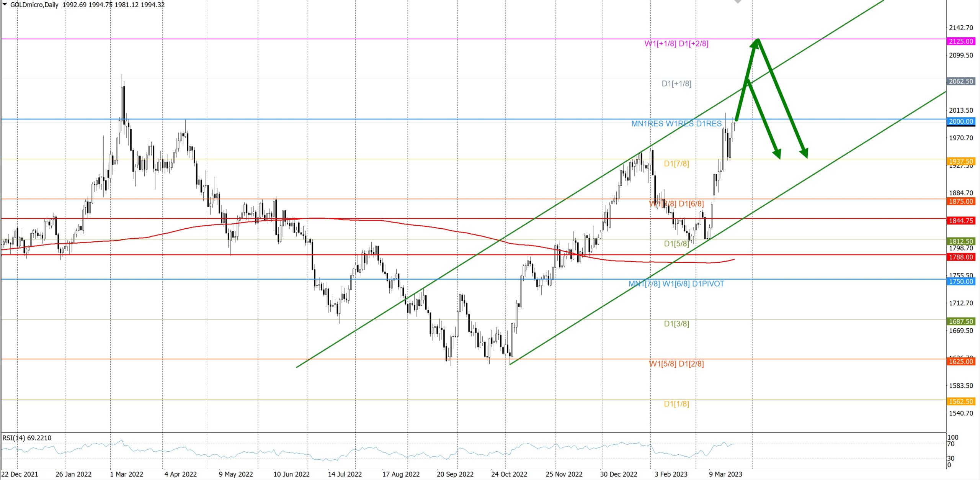Screen dimensions: 980x480
Task: Click the blue 1750.00 axis price tag
Action: [961, 282]
